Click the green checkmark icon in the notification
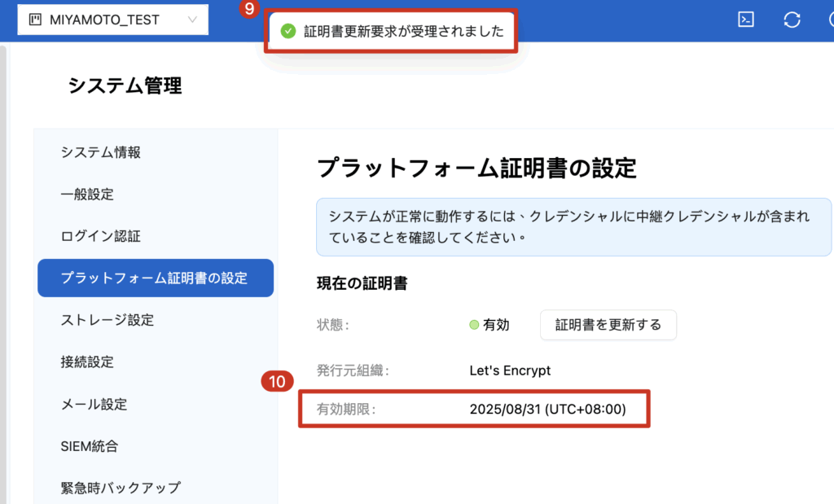Image resolution: width=834 pixels, height=504 pixels. 288,31
